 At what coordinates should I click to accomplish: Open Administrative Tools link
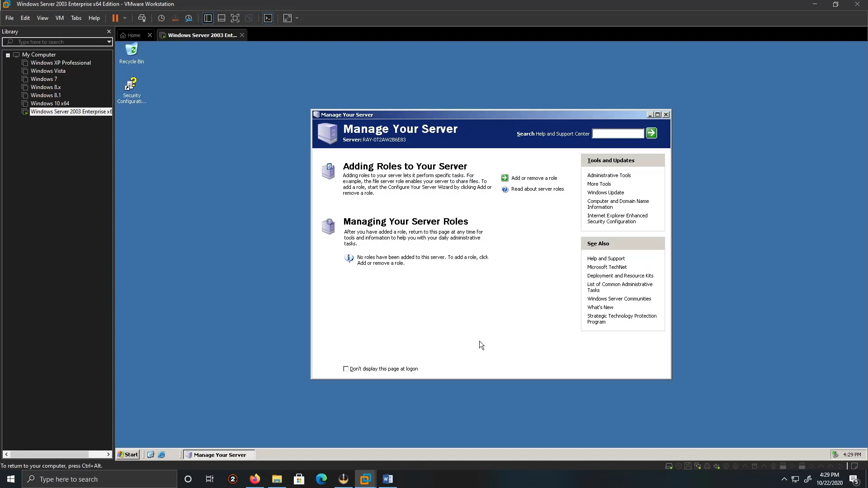[x=609, y=175]
